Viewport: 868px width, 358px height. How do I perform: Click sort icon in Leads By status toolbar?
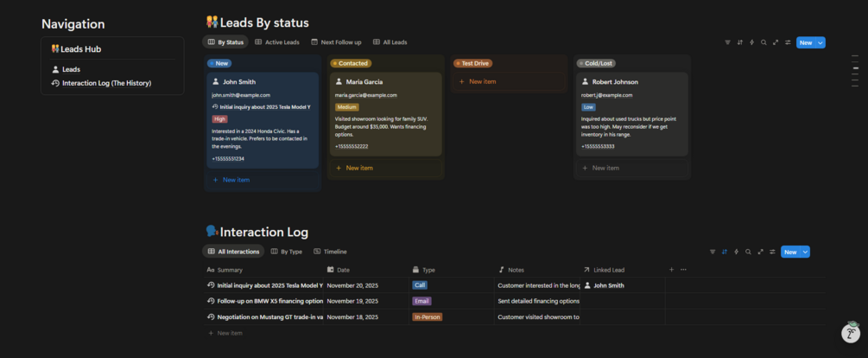[x=739, y=42]
